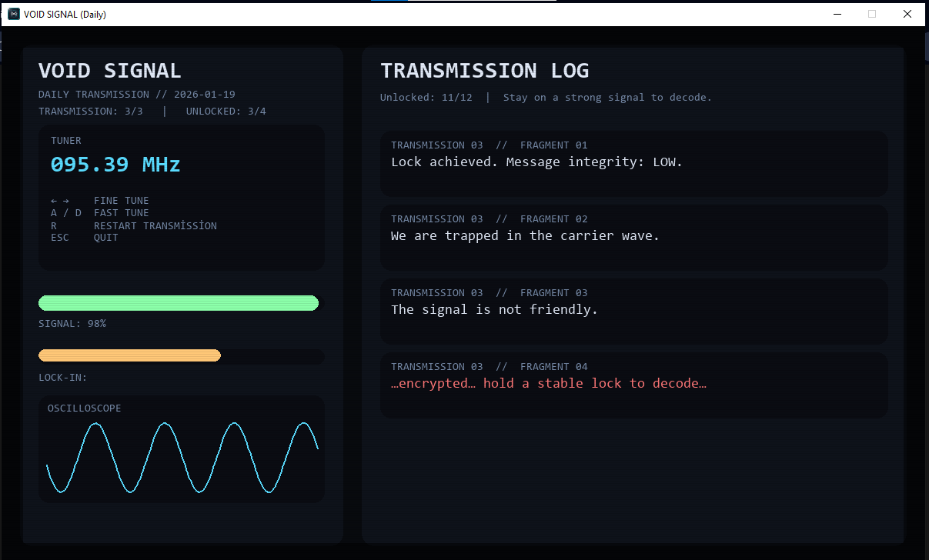Click the VOID SIGNAL heading

(x=110, y=71)
